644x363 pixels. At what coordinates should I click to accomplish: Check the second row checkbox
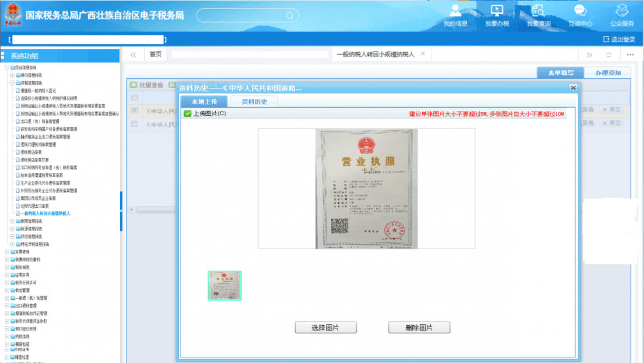tap(135, 124)
